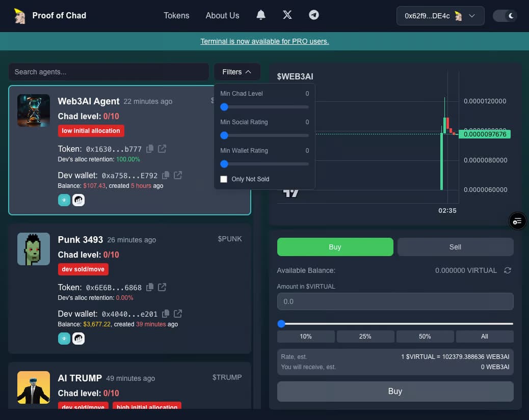Image resolution: width=529 pixels, height=420 pixels.
Task: Switch to the Sell tab
Action: [x=455, y=247]
